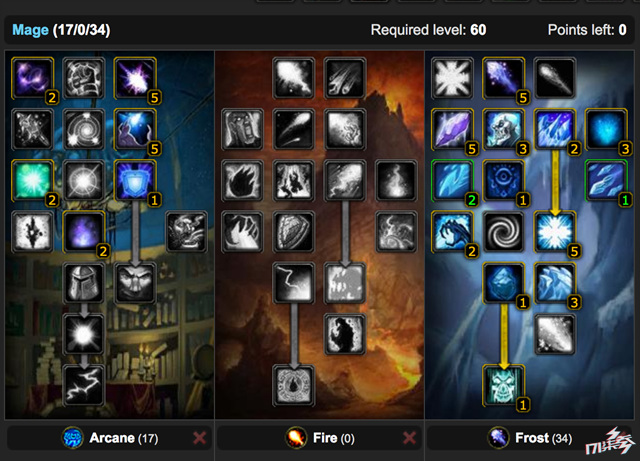The image size is (640, 461).
Task: Click the skull talent with 3 points in Frost
Action: click(503, 129)
